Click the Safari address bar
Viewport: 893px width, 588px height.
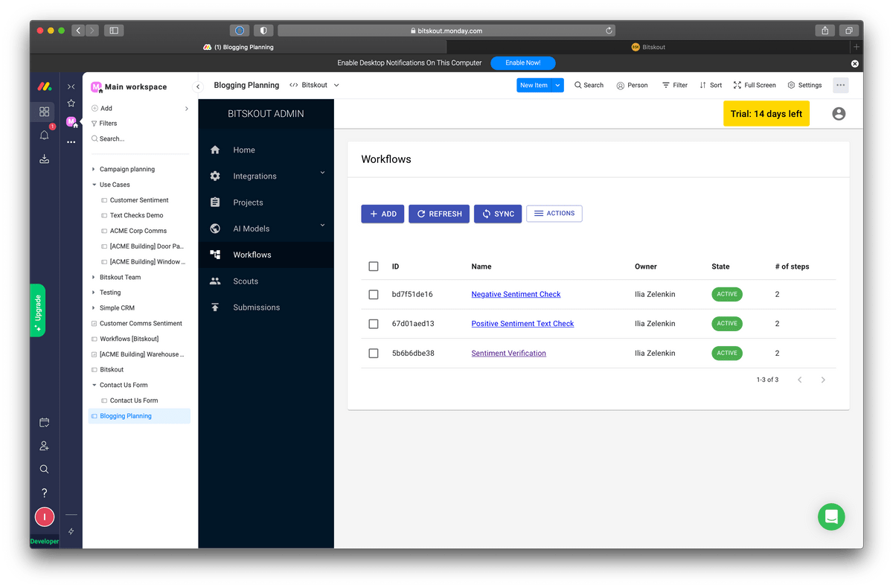click(446, 31)
